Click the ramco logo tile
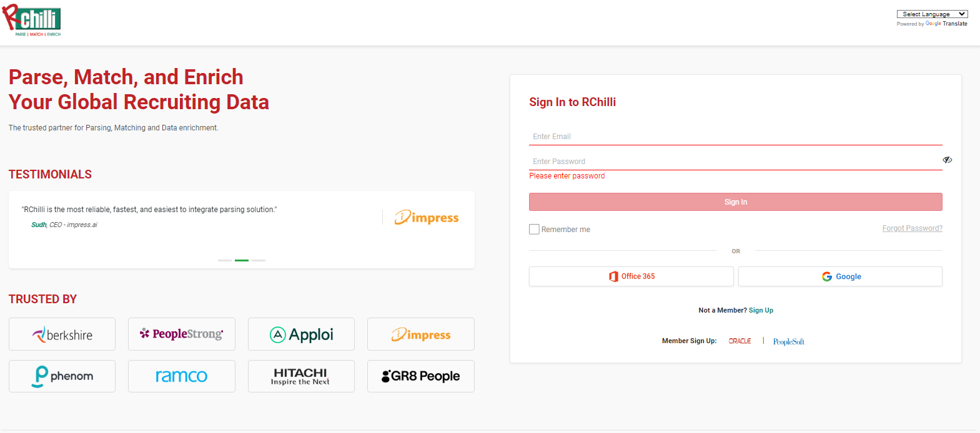The height and width of the screenshot is (433, 980). 181,376
